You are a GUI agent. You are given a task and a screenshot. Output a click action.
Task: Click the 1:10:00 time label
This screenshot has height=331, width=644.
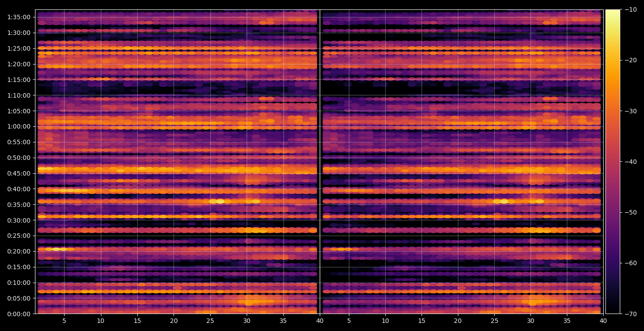click(x=19, y=95)
